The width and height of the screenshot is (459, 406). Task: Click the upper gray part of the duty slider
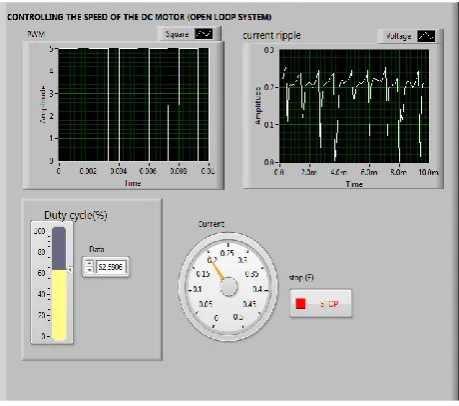tap(59, 249)
